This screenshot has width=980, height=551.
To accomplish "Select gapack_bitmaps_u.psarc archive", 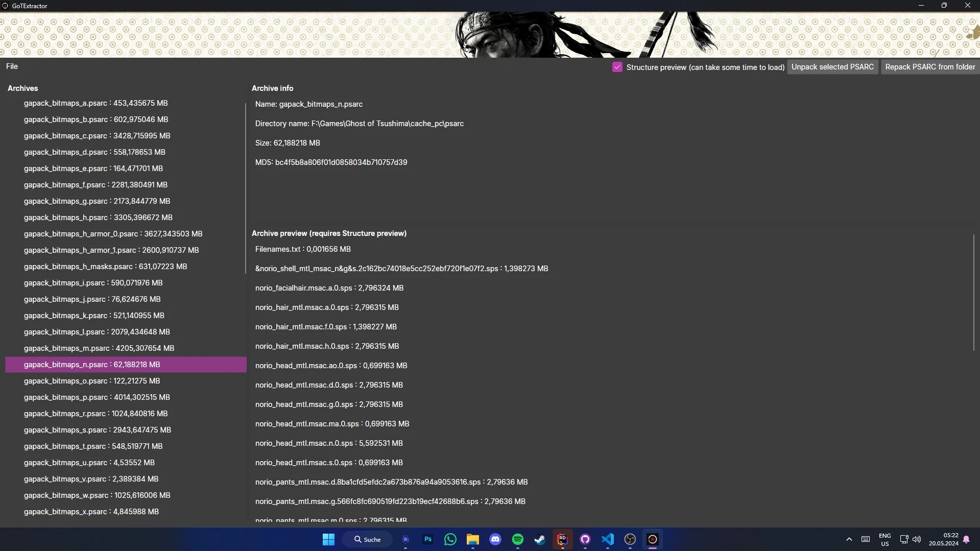I will 126,463.
